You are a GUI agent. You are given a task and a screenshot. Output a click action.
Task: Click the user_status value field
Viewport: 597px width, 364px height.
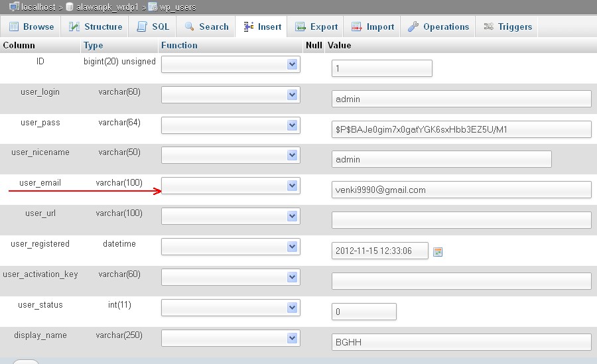[364, 312]
